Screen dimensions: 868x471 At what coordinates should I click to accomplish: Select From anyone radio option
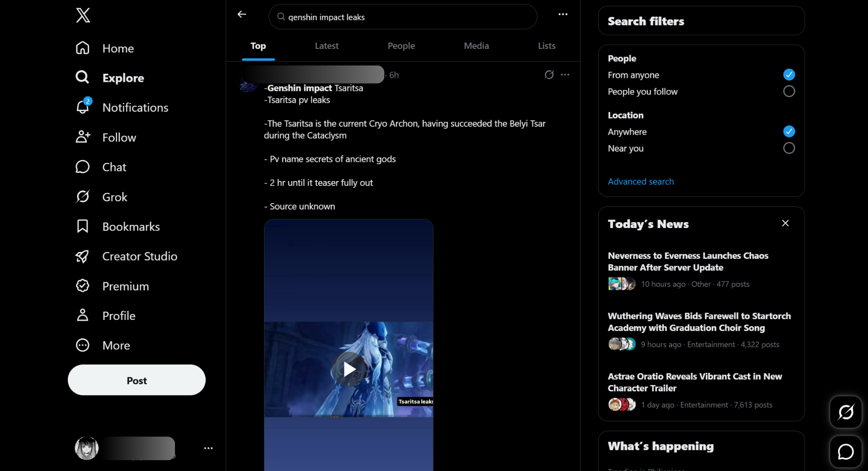(789, 75)
